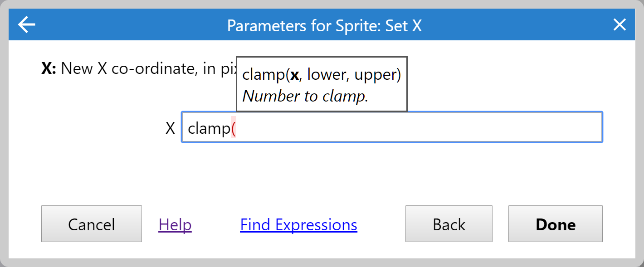This screenshot has height=267, width=644.
Task: Tap the left-pointing arrow on the blue bar
Action: [x=26, y=24]
